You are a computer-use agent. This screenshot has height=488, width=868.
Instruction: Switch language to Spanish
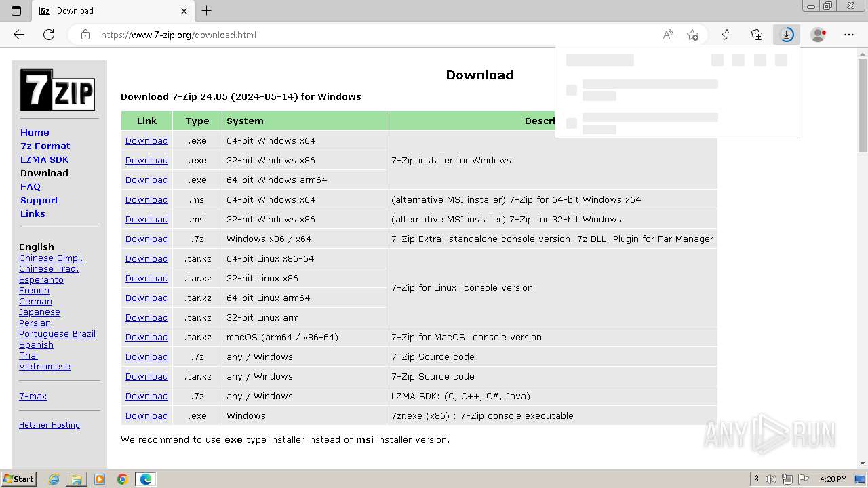coord(36,344)
